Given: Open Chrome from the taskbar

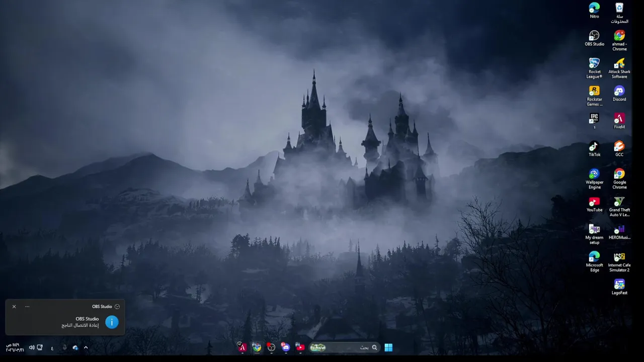Looking at the screenshot, I should click(257, 347).
